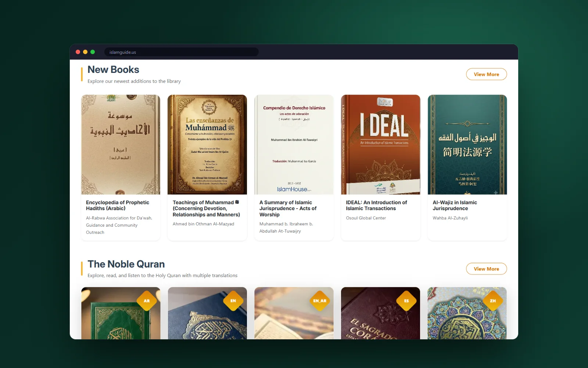Select title Encyclopedia of Prophetic Hadiths (Arabic)
This screenshot has height=368, width=588.
click(x=118, y=205)
